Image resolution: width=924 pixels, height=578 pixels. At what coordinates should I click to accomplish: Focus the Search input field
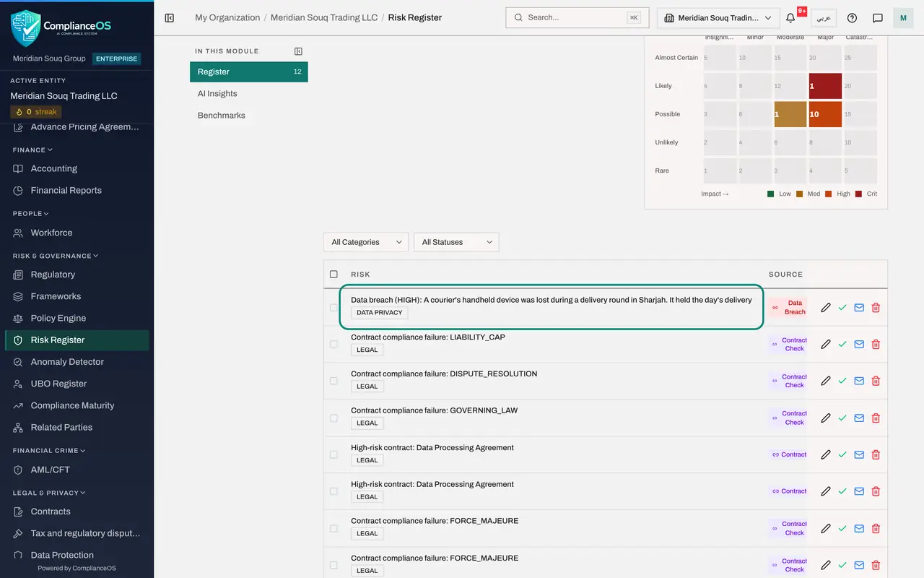pos(577,17)
